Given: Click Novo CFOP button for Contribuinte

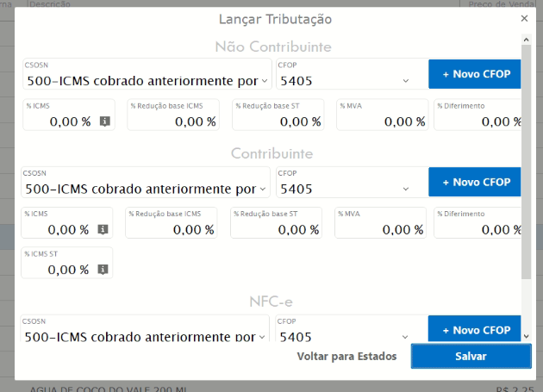Looking at the screenshot, I should click(x=476, y=182).
